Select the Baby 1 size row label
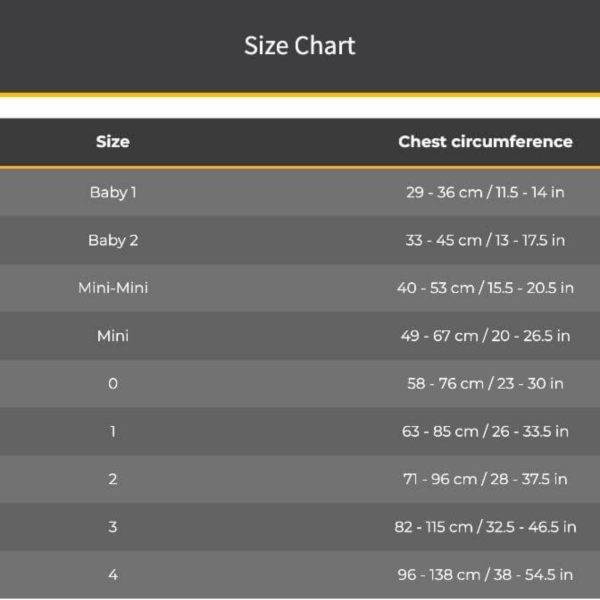The height and width of the screenshot is (600, 600). pyautogui.click(x=112, y=192)
